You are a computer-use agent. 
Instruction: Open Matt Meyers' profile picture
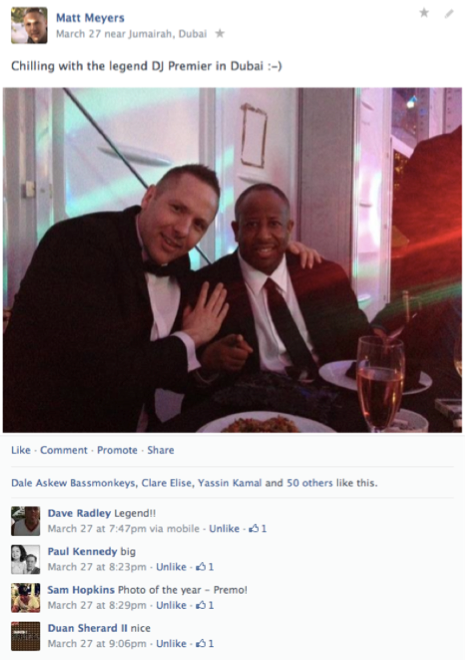click(x=29, y=25)
